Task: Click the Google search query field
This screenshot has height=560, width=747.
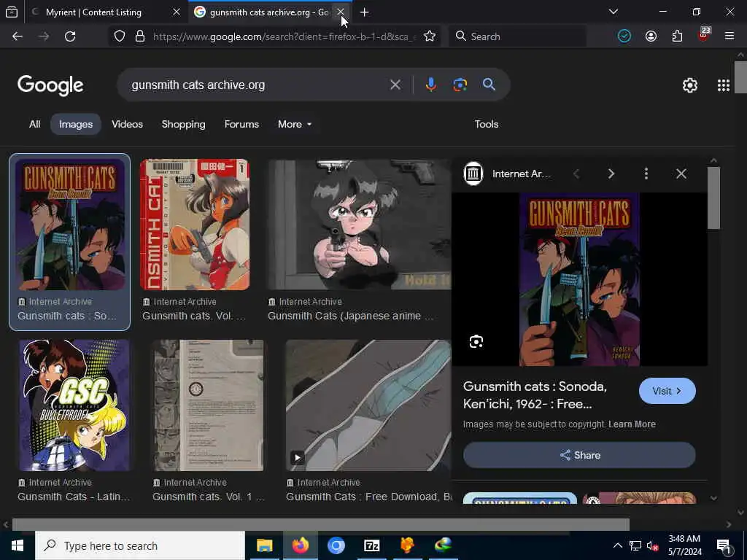Action: (258, 85)
